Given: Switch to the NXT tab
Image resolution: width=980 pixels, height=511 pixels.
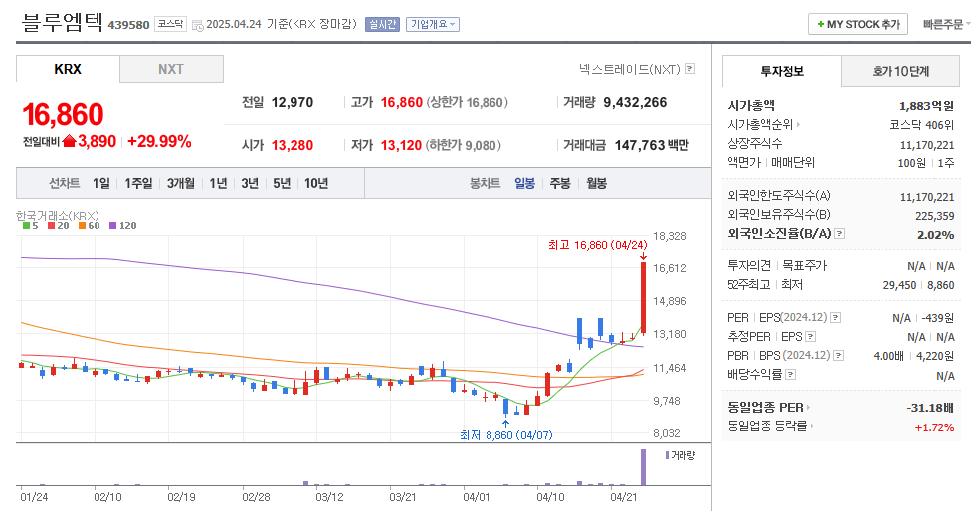Looking at the screenshot, I should click(x=171, y=69).
